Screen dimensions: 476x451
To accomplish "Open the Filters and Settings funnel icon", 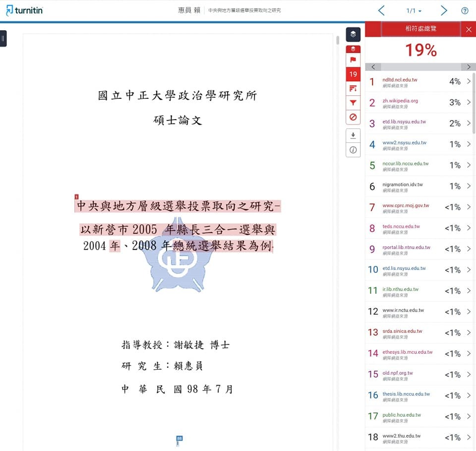I will 353,103.
